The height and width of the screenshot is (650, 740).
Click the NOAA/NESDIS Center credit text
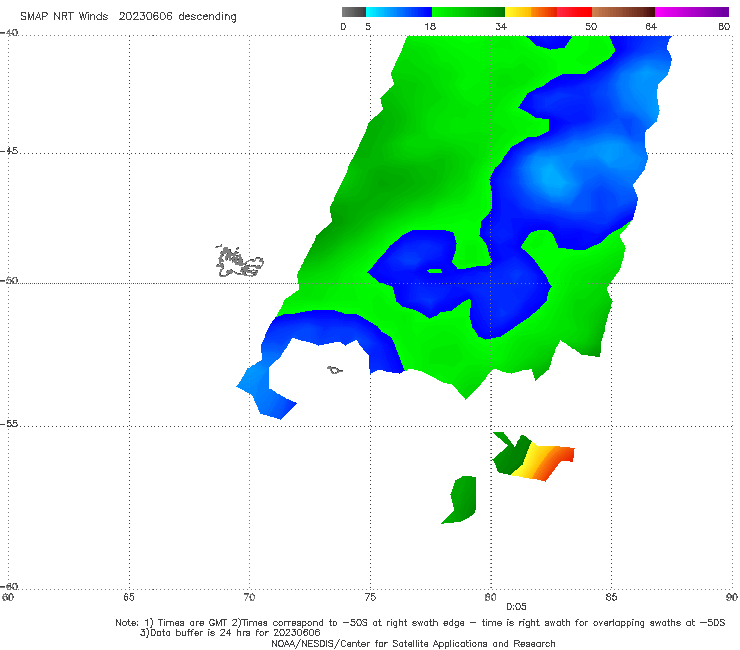click(413, 644)
